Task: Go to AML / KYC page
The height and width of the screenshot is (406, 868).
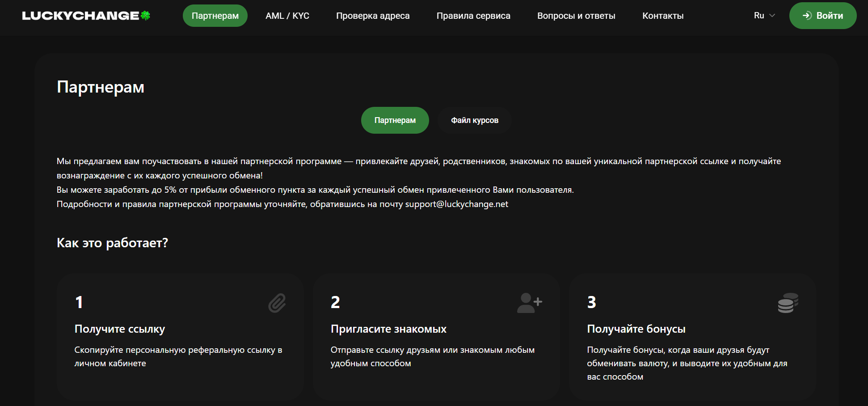Action: [x=287, y=16]
